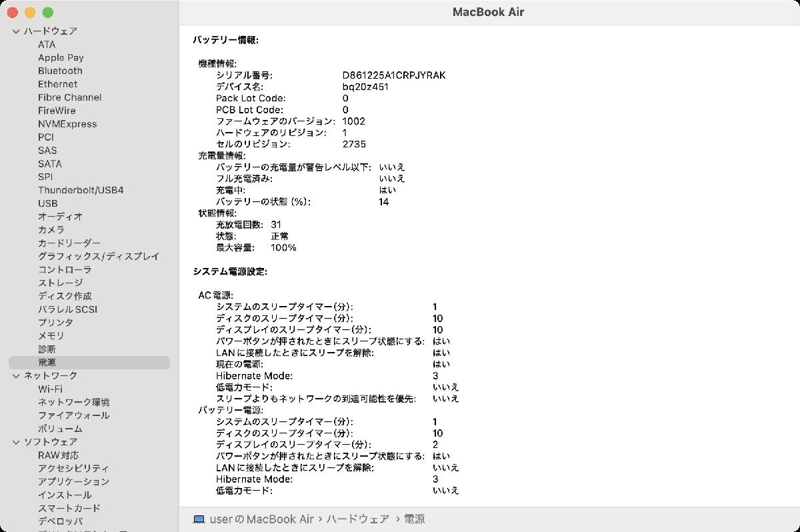Select PCI in the sidebar
This screenshot has width=800, height=532.
tap(46, 137)
